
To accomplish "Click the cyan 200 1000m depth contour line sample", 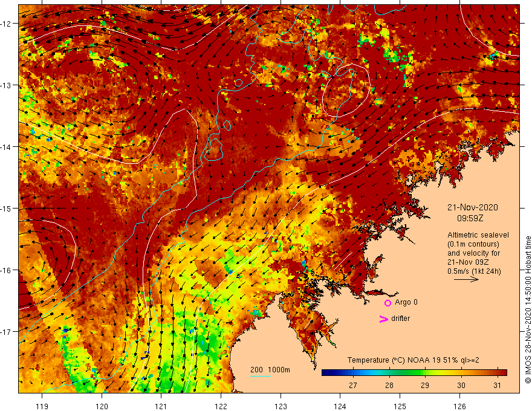I will point(260,376).
